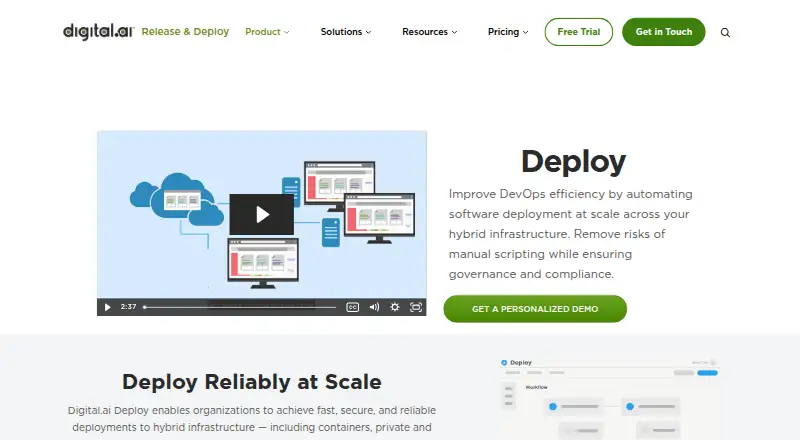Click the Deploy workflow screenshot thumbnail
The width and height of the screenshot is (800, 440).
click(x=610, y=398)
